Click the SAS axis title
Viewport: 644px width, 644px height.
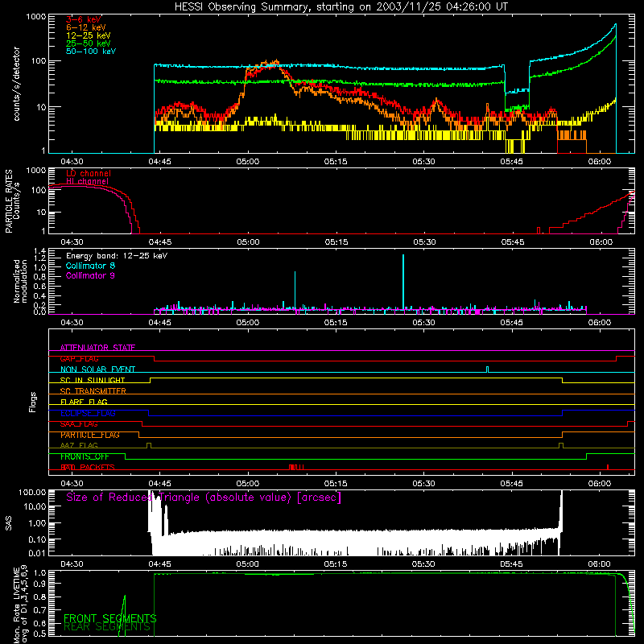point(9,524)
